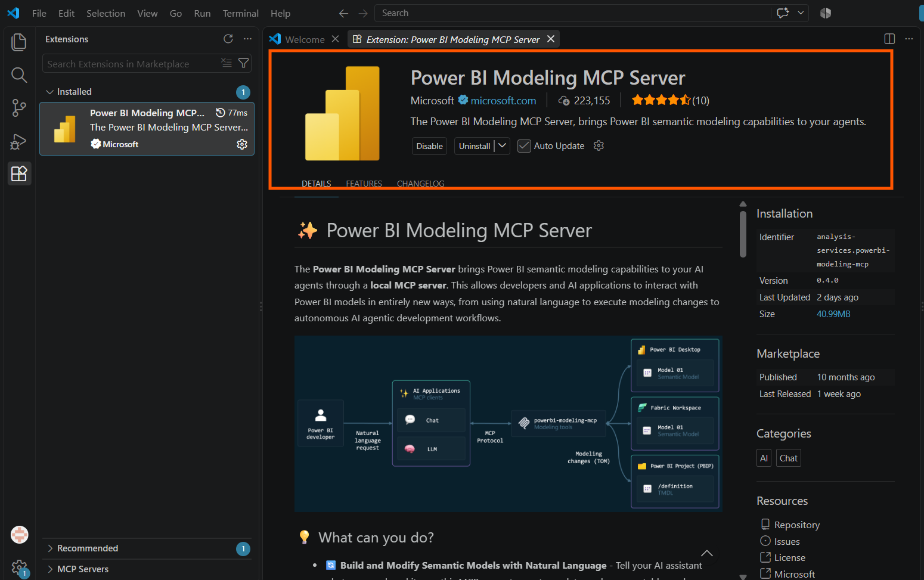Open the Source Control view
Image resolution: width=924 pixels, height=580 pixels.
click(x=19, y=108)
